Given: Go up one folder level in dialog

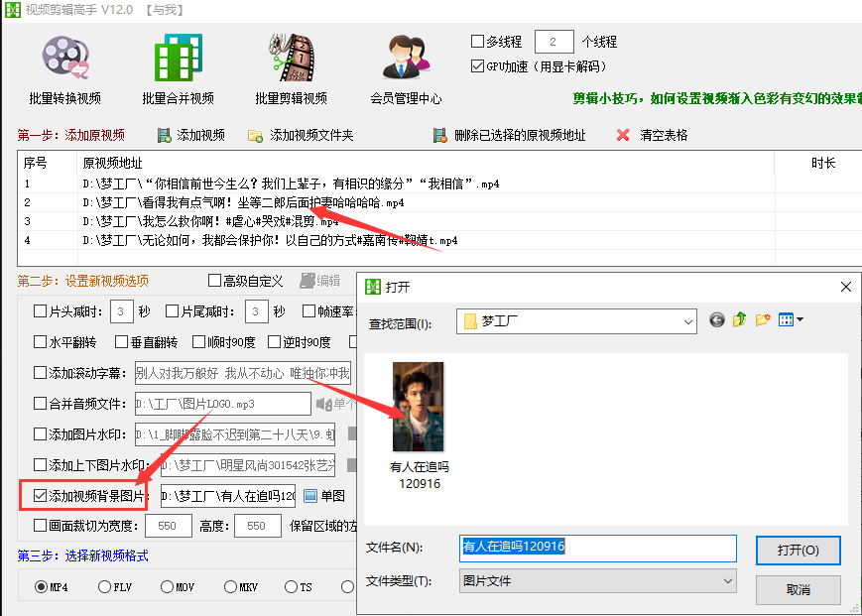Looking at the screenshot, I should pos(739,319).
